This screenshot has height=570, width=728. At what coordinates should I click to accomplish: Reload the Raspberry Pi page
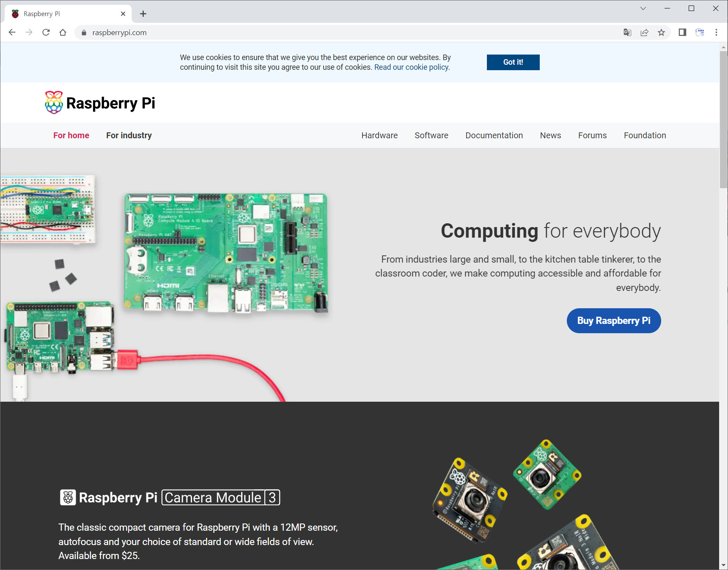tap(46, 33)
